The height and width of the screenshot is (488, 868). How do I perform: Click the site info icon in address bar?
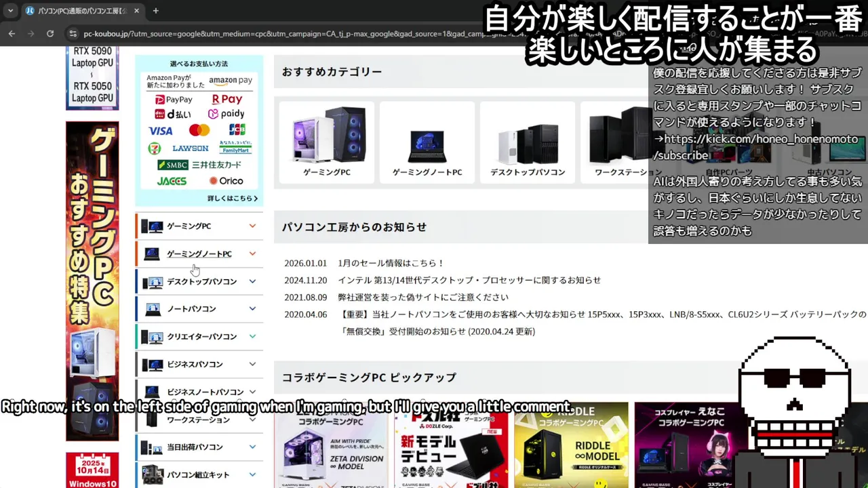click(73, 33)
